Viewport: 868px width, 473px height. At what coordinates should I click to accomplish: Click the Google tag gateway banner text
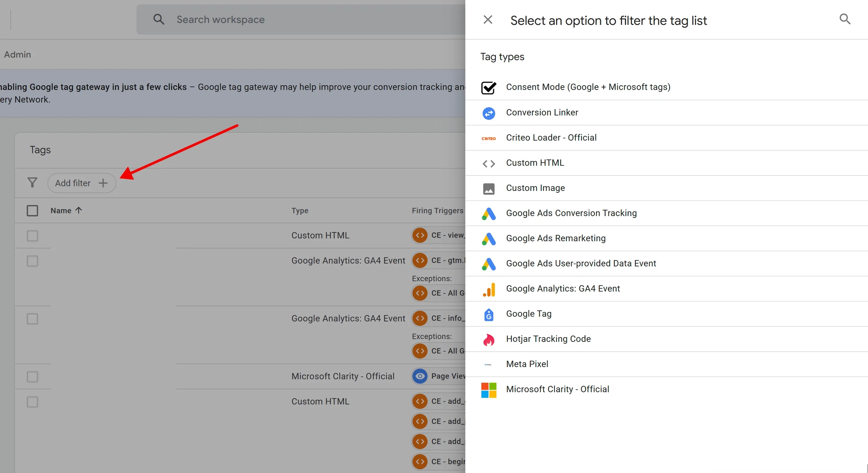point(232,93)
